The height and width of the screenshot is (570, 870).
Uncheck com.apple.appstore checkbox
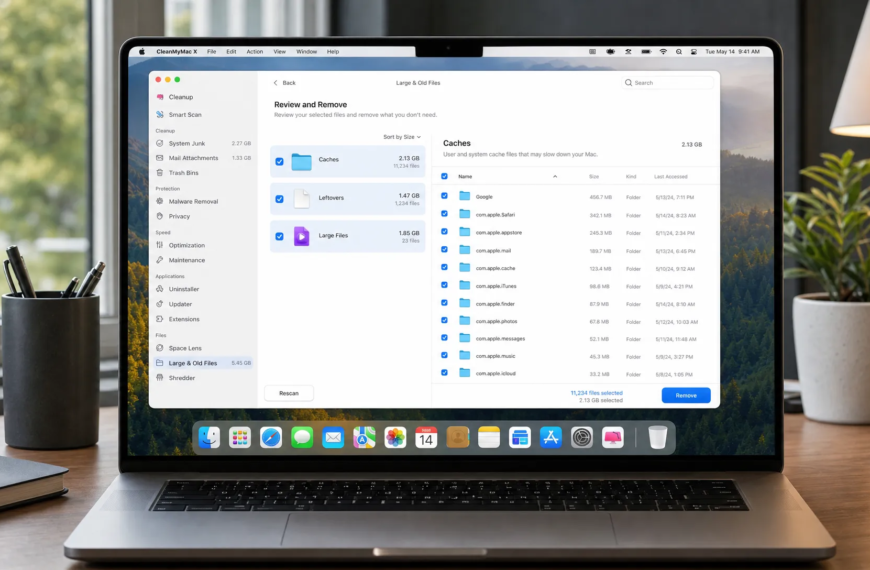tap(444, 231)
